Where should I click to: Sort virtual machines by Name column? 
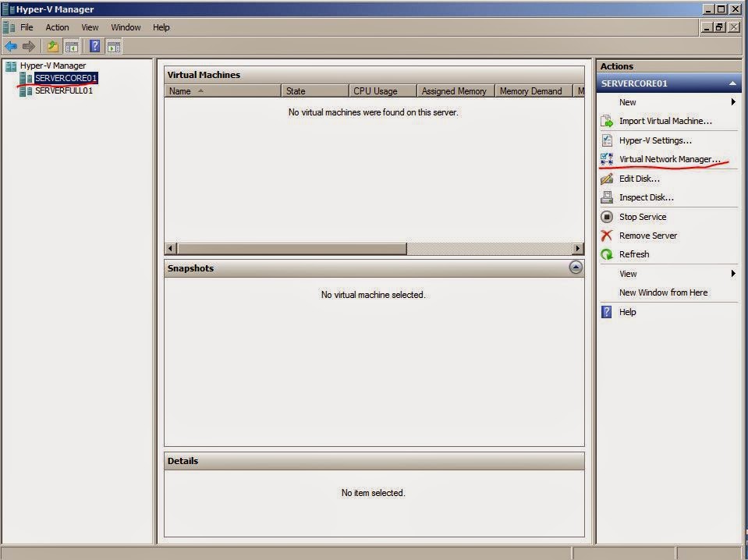(223, 91)
